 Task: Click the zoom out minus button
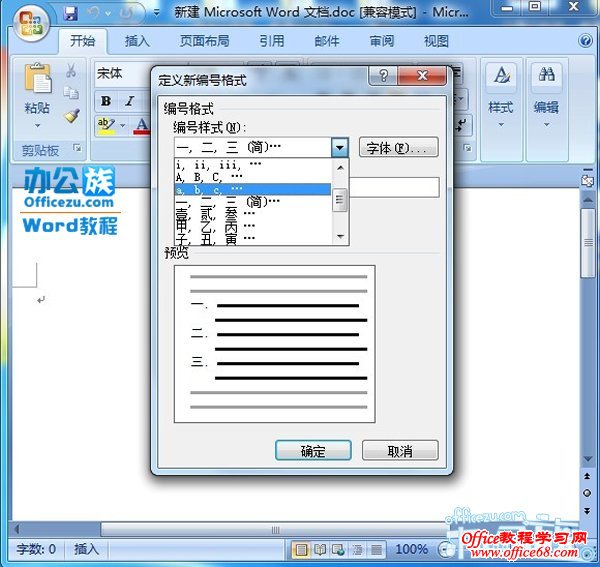[x=443, y=550]
